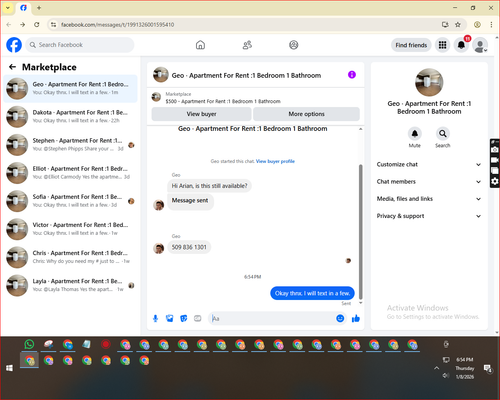Click the View buyer button
500x400 pixels.
coord(201,114)
